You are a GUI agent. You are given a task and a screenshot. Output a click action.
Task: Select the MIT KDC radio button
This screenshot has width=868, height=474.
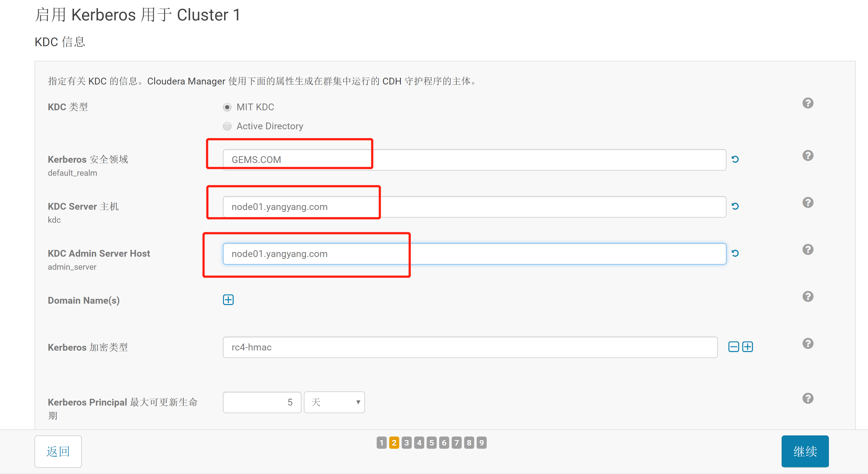click(227, 107)
